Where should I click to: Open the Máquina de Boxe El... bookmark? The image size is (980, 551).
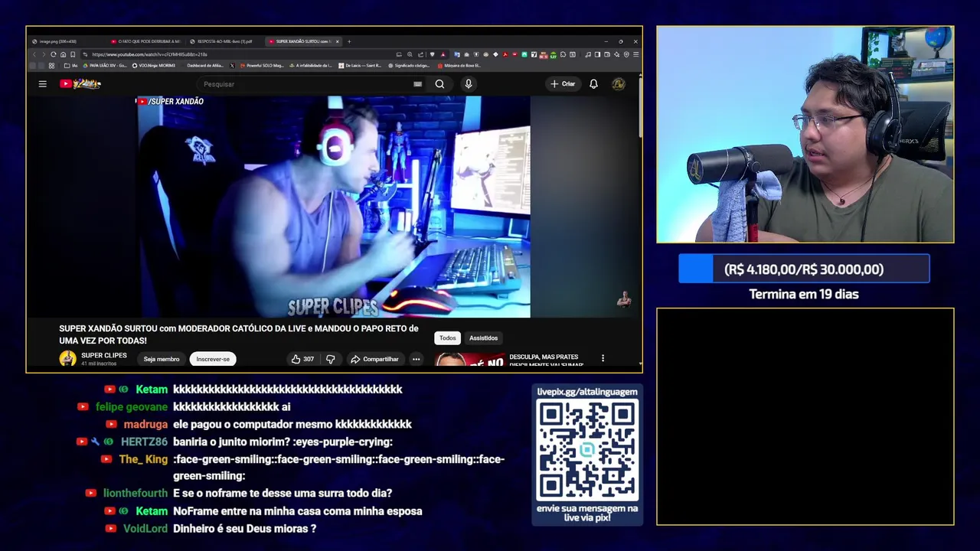tap(459, 66)
